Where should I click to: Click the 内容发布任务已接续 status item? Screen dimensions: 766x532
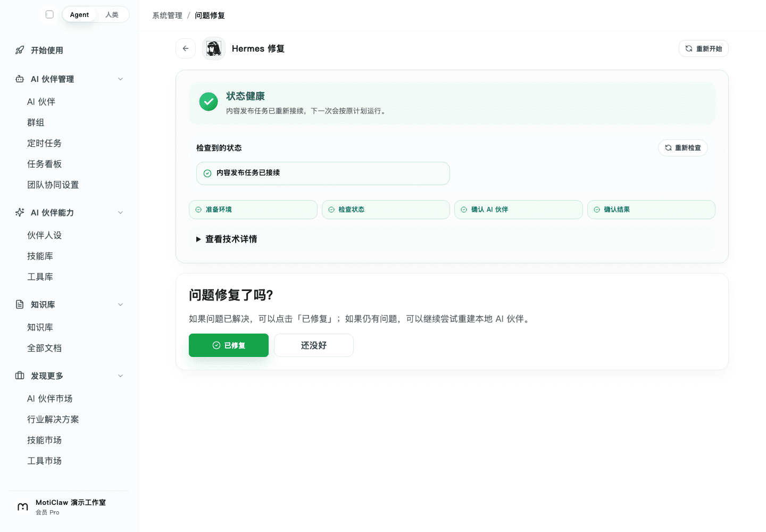coord(323,173)
